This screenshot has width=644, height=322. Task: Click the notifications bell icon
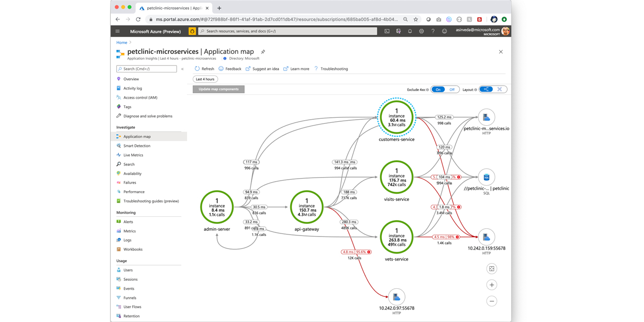(x=410, y=31)
